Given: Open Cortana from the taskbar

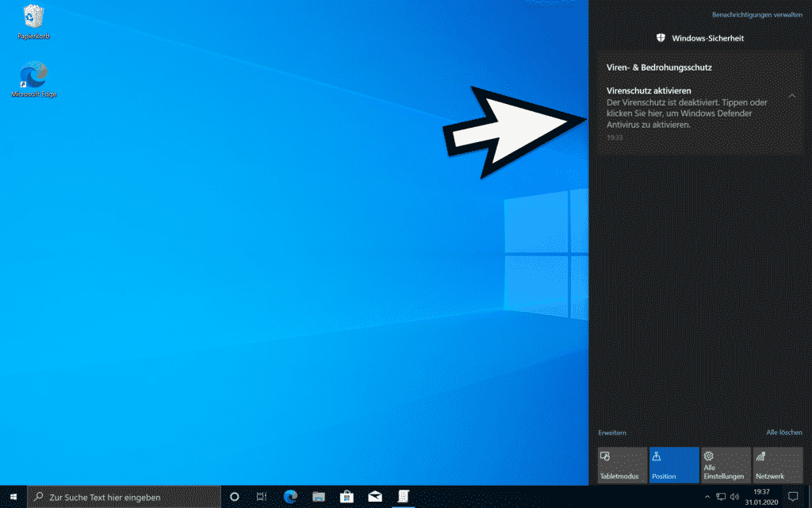Looking at the screenshot, I should (x=234, y=497).
